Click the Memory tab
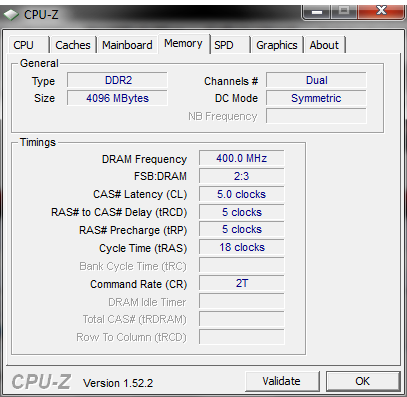Image resolution: width=407 pixels, height=397 pixels. 184,44
